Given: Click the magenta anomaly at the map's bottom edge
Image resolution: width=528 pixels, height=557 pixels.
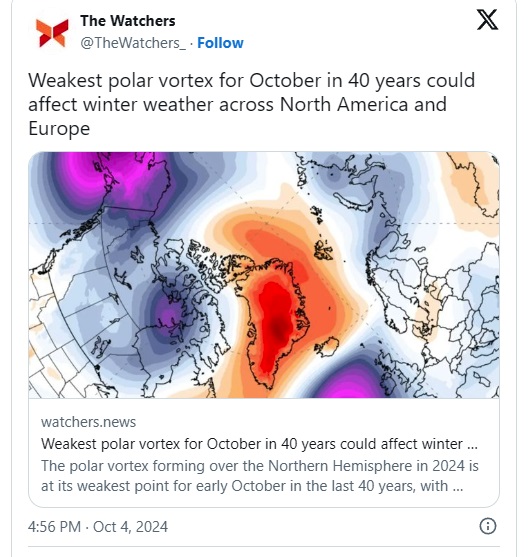Looking at the screenshot, I should [350, 384].
